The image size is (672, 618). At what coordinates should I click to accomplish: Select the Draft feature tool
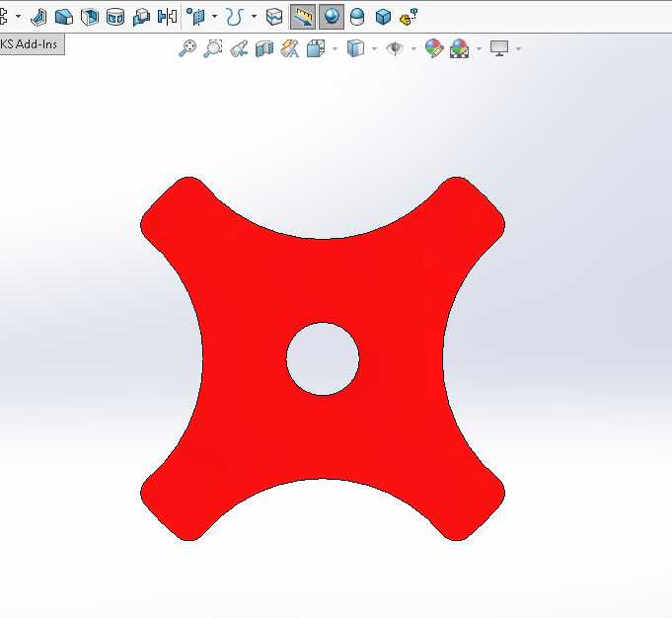[x=64, y=17]
